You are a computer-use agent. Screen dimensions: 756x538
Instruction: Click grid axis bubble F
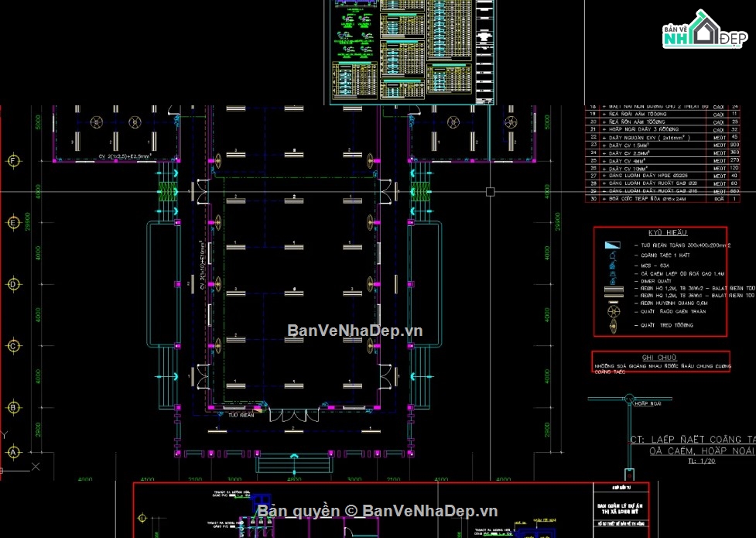coord(13,161)
